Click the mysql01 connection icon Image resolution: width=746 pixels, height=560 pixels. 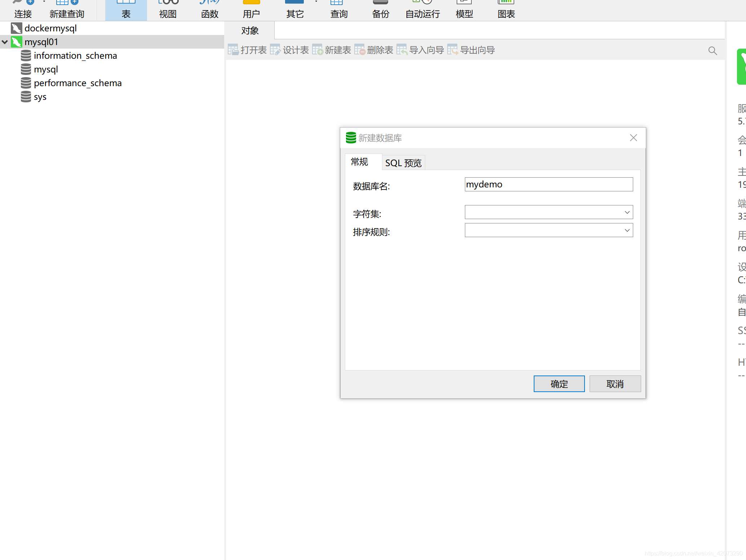point(17,42)
